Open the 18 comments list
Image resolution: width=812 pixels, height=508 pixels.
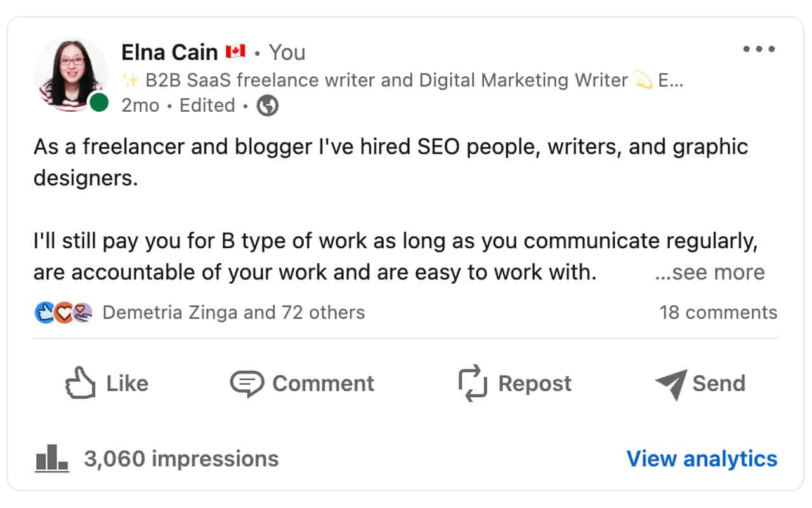(719, 312)
